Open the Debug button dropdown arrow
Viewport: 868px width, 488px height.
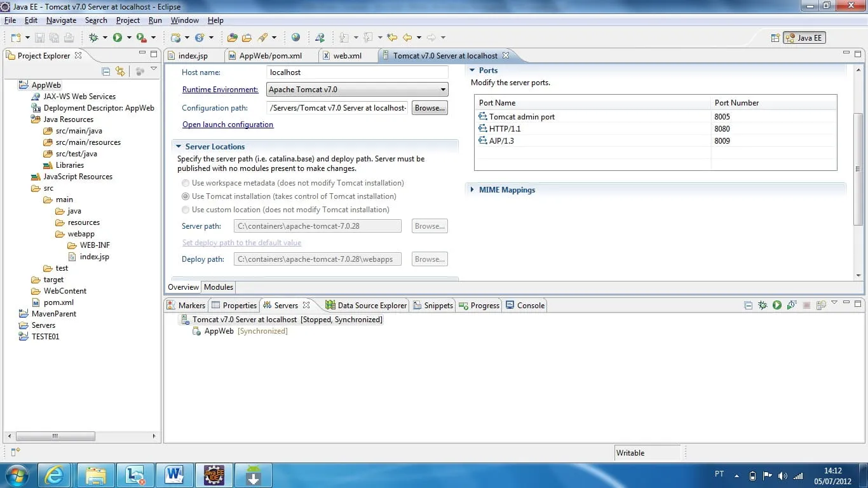pyautogui.click(x=105, y=38)
